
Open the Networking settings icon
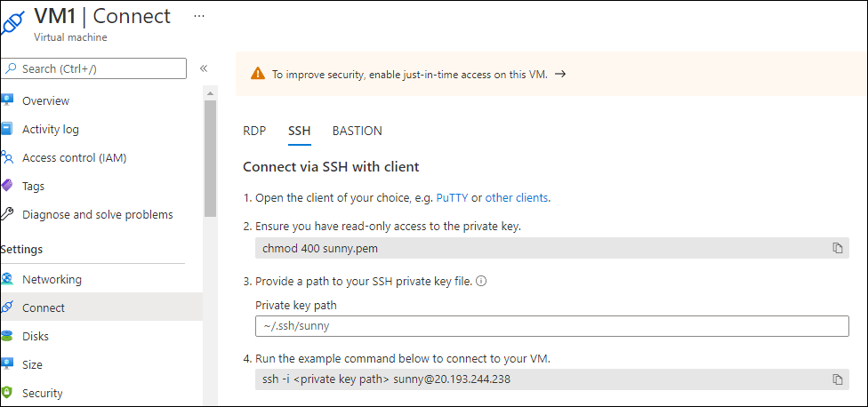6,279
